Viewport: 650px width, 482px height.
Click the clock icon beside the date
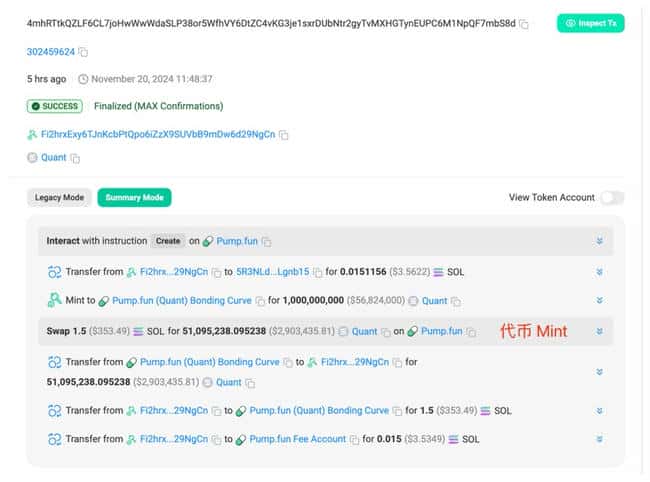[83, 79]
